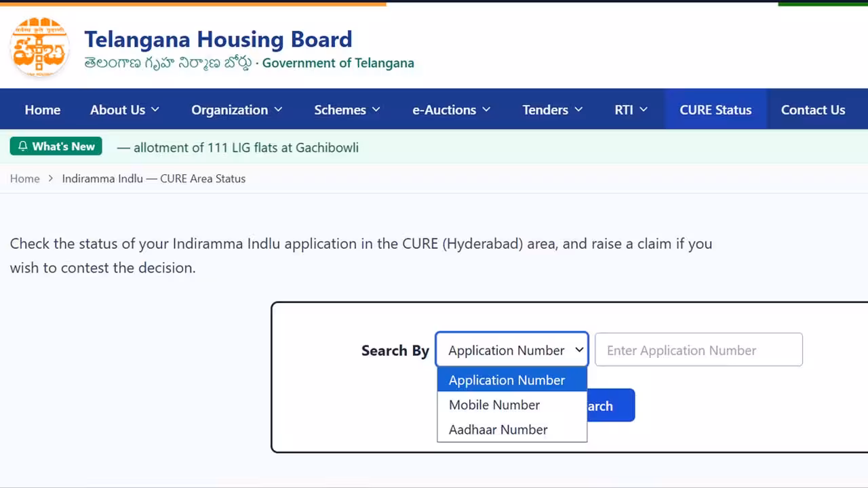Screen dimensions: 868x488
Task: Choose Aadhaar Number from the list
Action: coord(512,430)
